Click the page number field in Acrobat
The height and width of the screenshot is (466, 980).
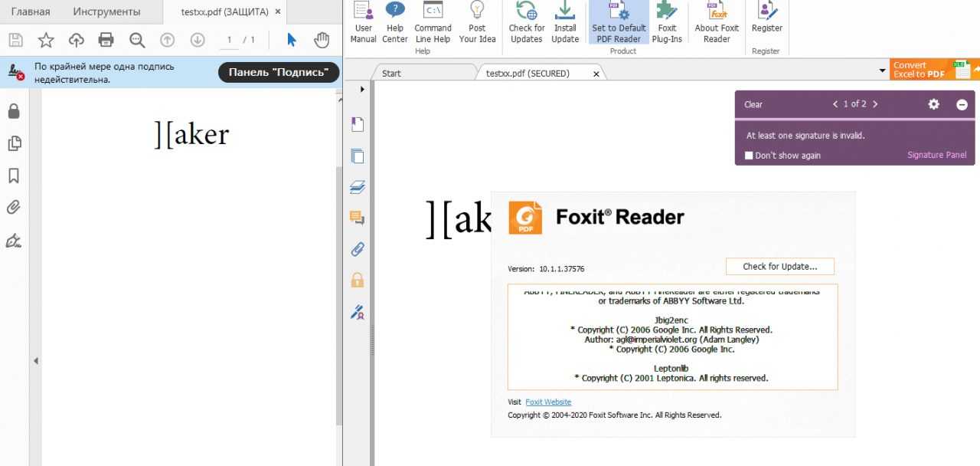pos(229,40)
